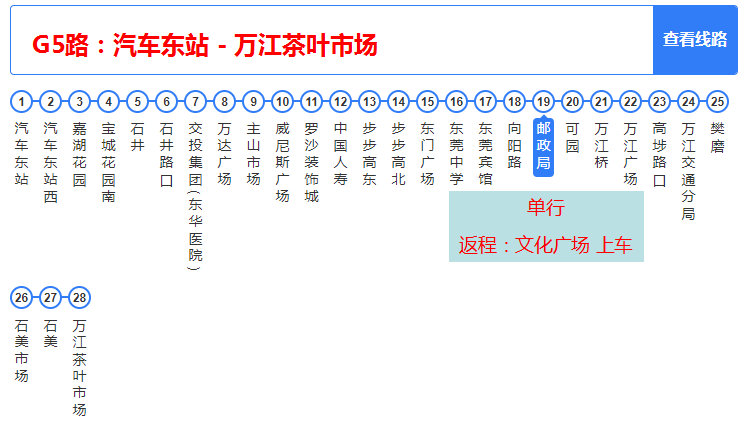This screenshot has width=746, height=428.
Task: Click the 万江茶叶市场 stop name under 28
Action: tap(79, 368)
